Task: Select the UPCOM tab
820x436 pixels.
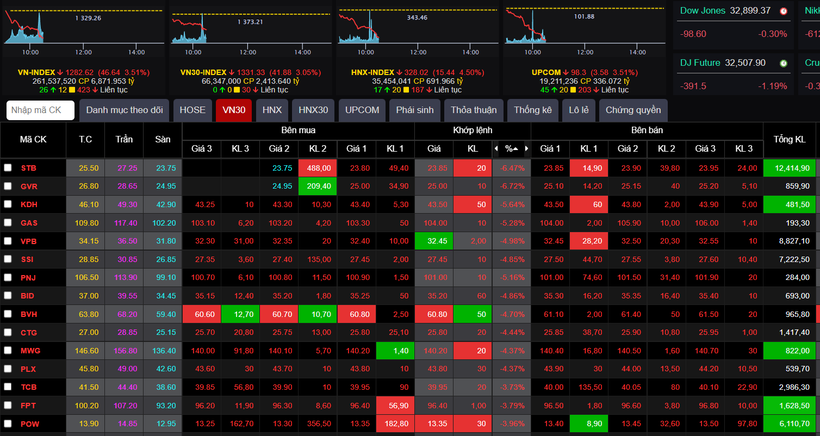Action: tap(362, 110)
